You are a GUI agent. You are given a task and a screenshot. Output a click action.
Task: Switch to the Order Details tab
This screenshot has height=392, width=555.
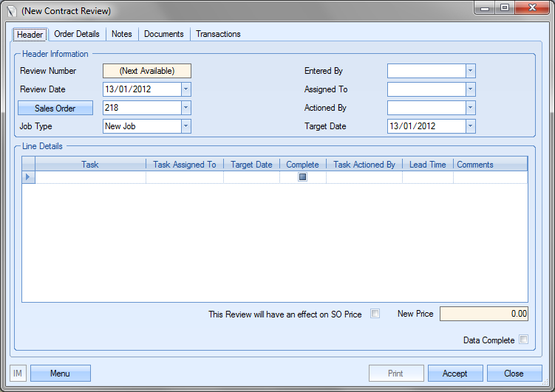pos(77,34)
